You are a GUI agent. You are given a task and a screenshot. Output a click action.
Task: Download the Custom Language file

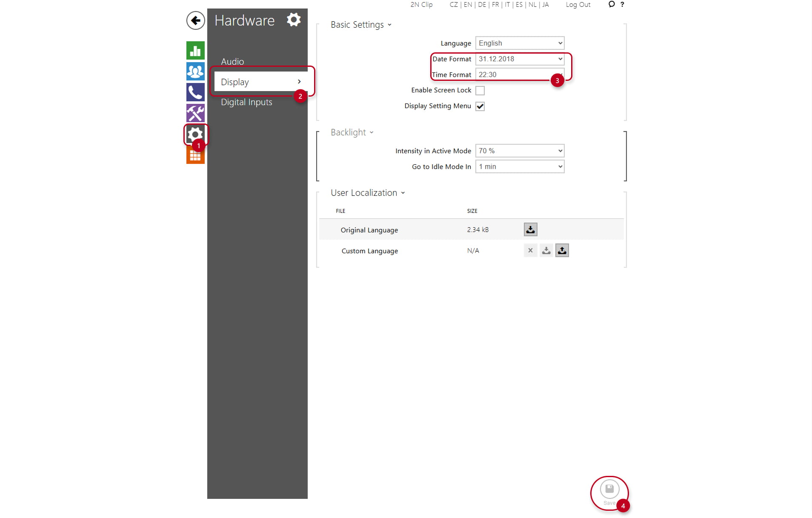click(x=546, y=250)
